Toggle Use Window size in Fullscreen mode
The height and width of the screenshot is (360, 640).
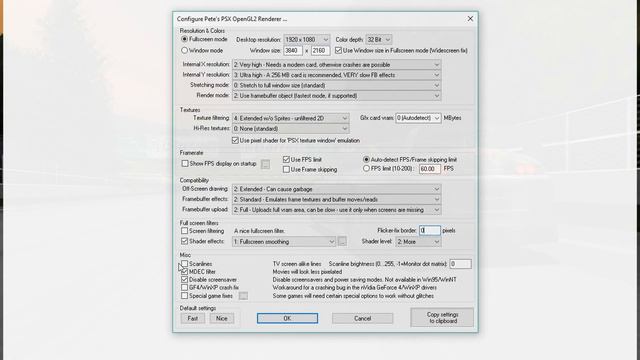[x=338, y=51]
